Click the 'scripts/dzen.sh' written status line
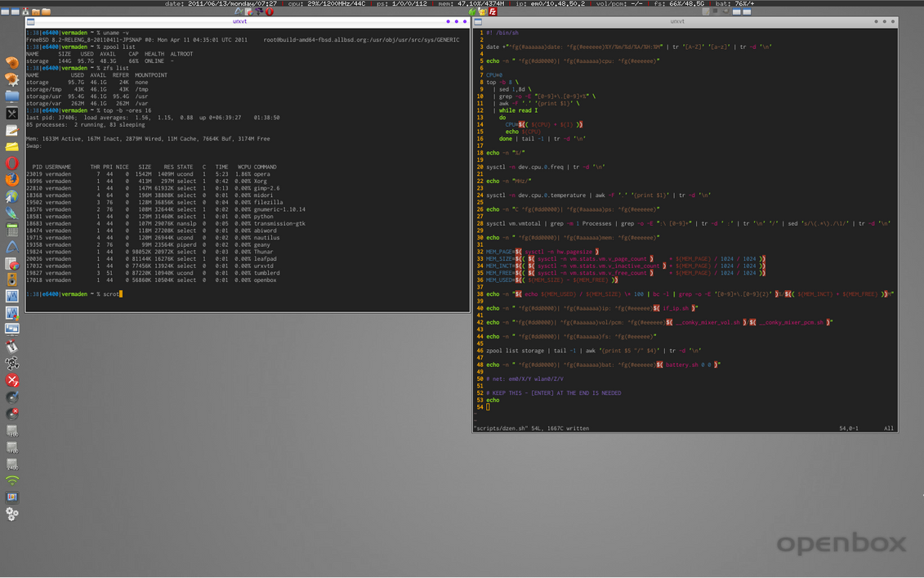This screenshot has width=924, height=578. point(532,428)
